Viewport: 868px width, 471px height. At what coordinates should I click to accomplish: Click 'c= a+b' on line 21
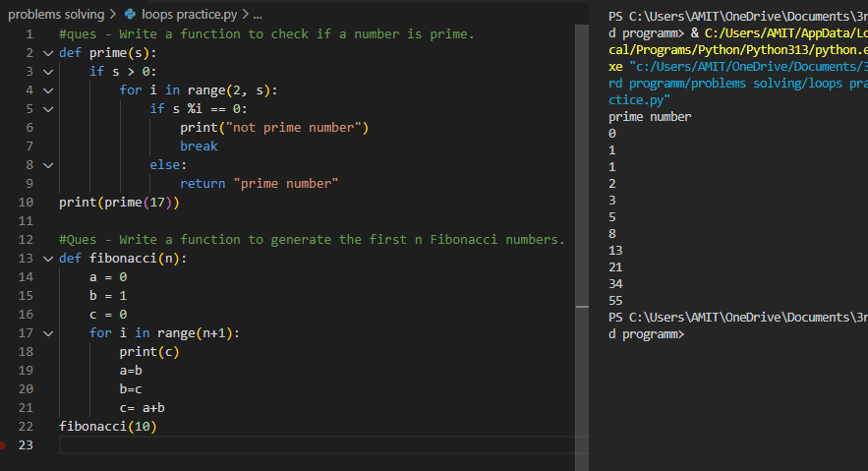point(143,408)
